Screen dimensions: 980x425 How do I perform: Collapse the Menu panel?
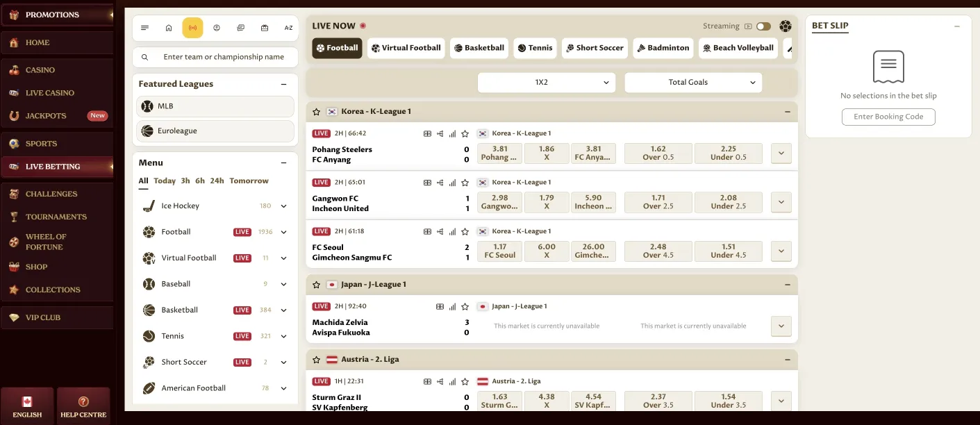tap(283, 163)
